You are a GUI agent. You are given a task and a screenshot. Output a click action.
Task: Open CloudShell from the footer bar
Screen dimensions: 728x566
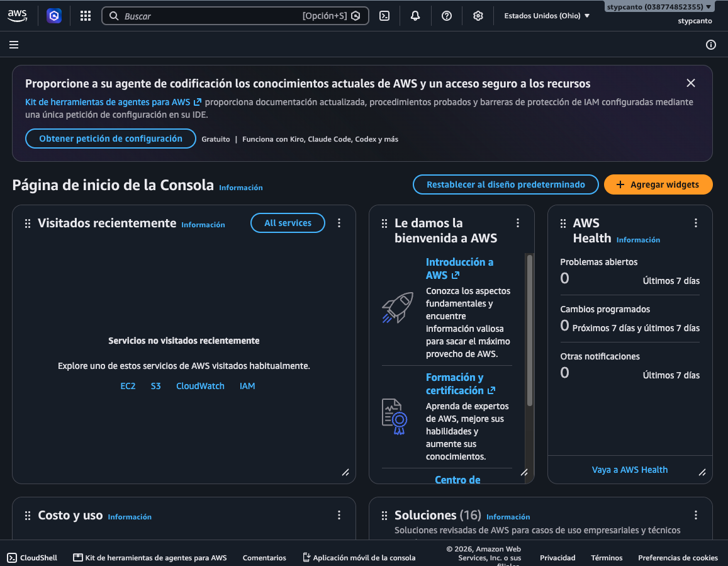point(32,558)
